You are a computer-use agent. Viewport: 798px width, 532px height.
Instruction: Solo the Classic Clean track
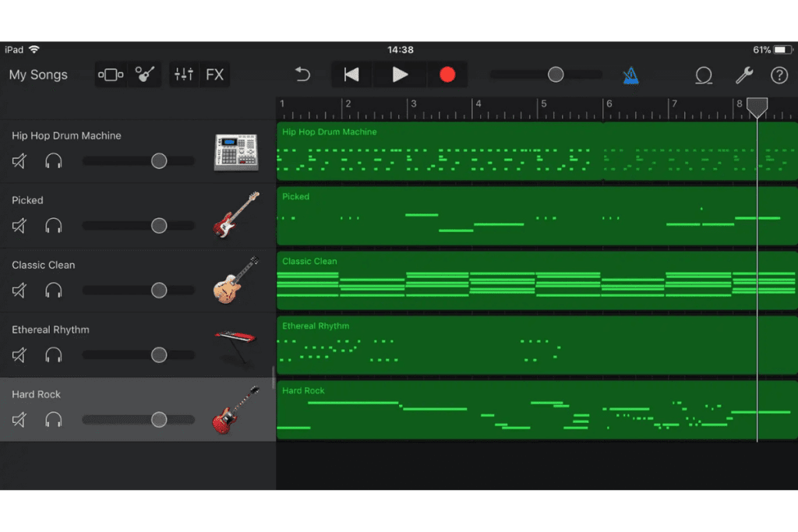tap(54, 291)
